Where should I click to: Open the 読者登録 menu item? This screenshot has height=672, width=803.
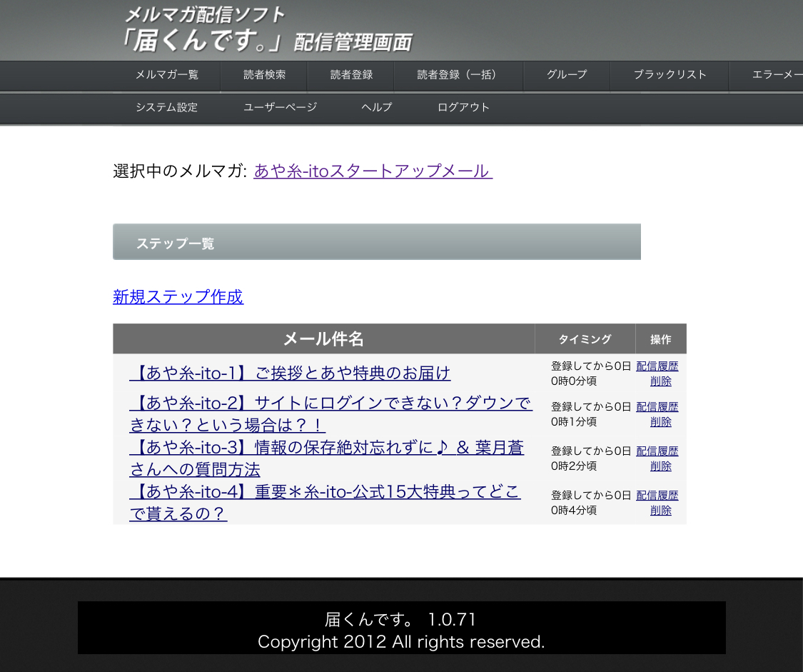click(351, 75)
